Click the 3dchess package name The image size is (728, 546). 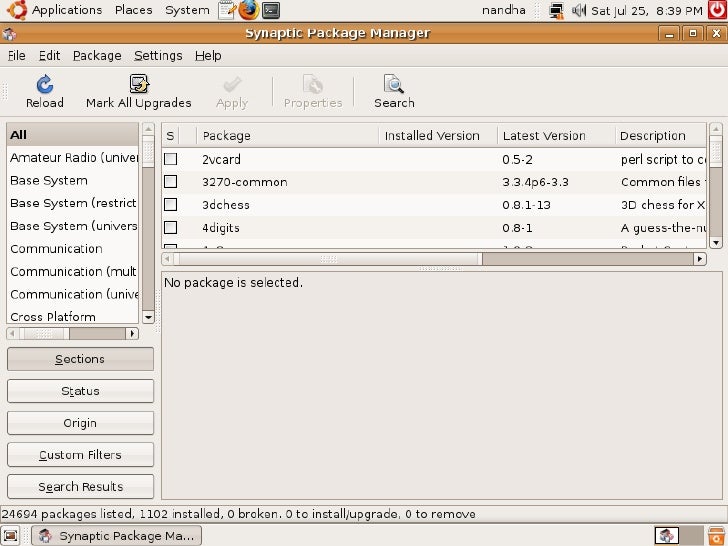point(226,205)
